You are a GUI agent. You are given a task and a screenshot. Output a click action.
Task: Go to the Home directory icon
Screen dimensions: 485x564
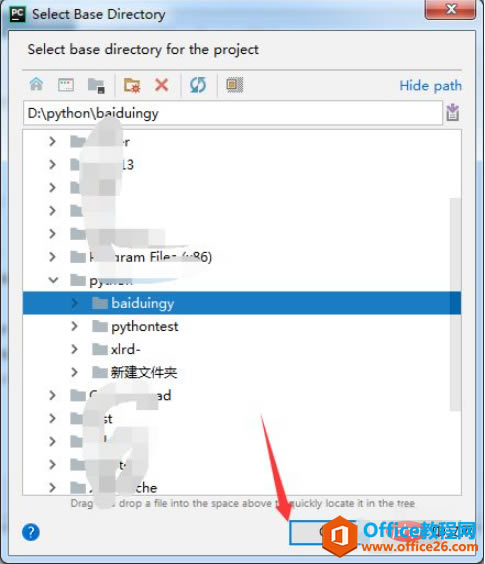[x=36, y=85]
